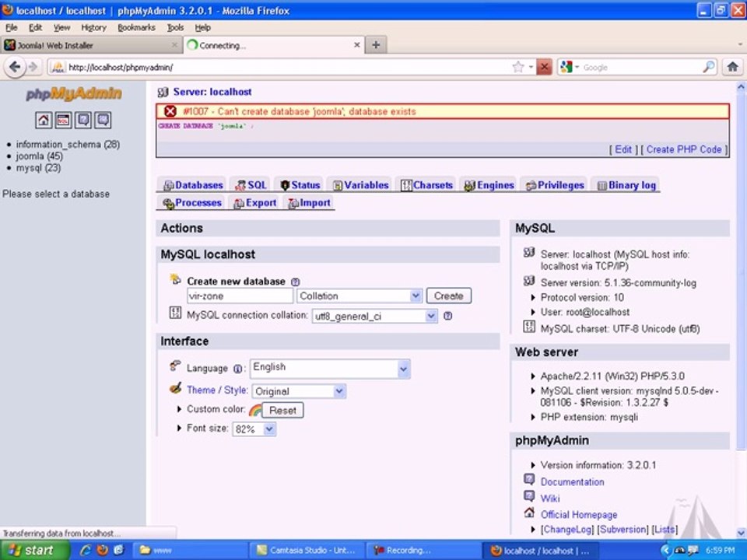747x560 pixels.
Task: Open list all tabs dropdown
Action: [x=740, y=45]
